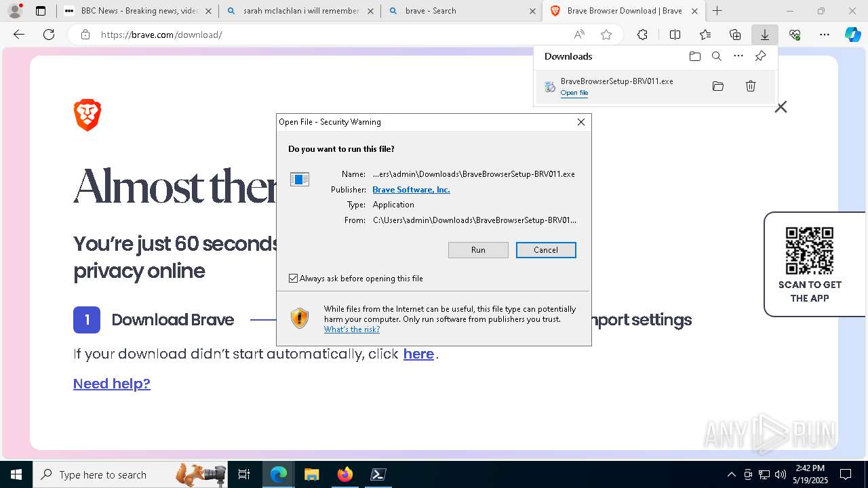Click Cancel in Security Warning dialog

tap(546, 250)
